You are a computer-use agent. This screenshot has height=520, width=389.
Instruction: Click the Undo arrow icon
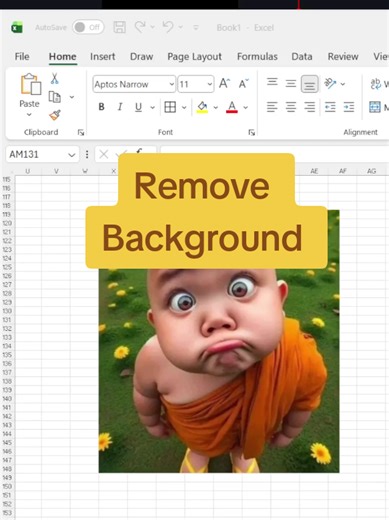168,27
